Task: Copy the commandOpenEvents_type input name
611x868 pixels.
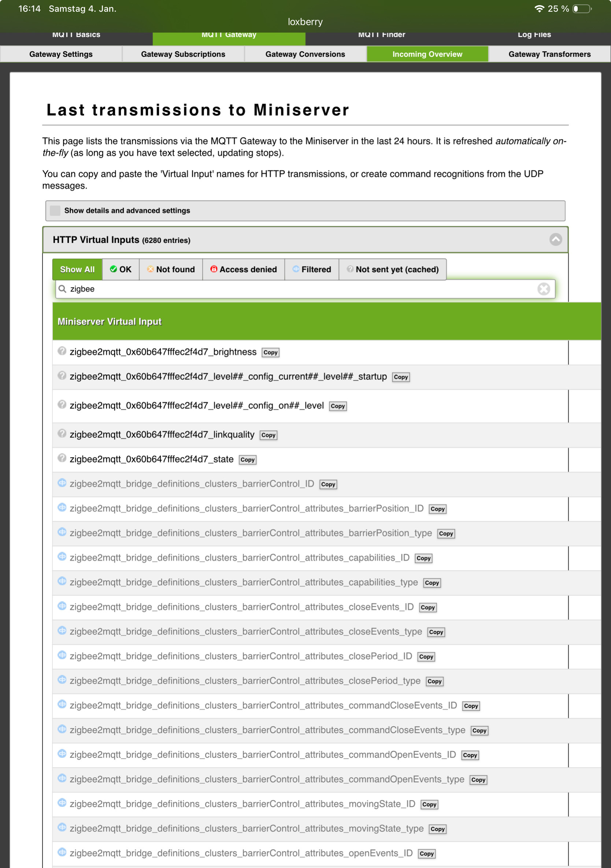Action: tap(478, 779)
